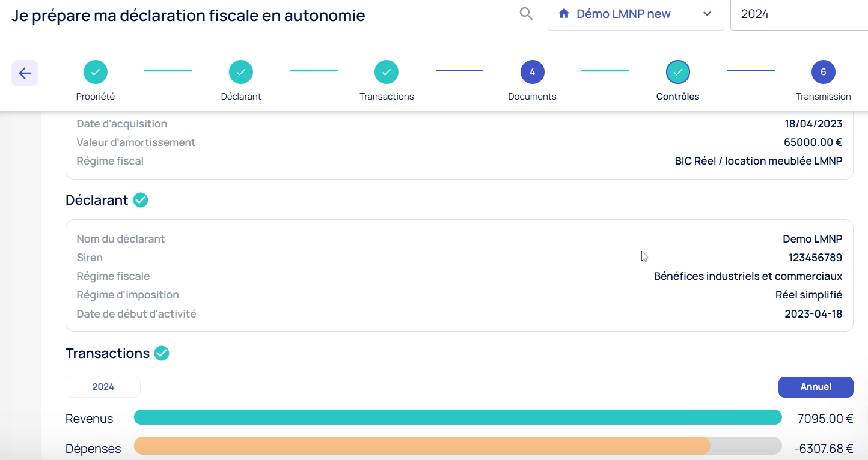The width and height of the screenshot is (868, 460).
Task: Open step 4 Documents circle
Action: pos(532,72)
